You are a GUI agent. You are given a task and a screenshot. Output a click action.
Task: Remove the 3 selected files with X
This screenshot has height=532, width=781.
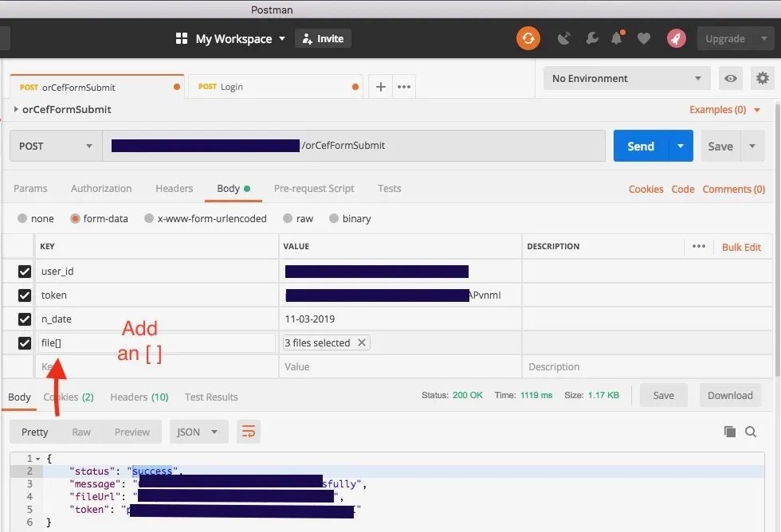362,342
